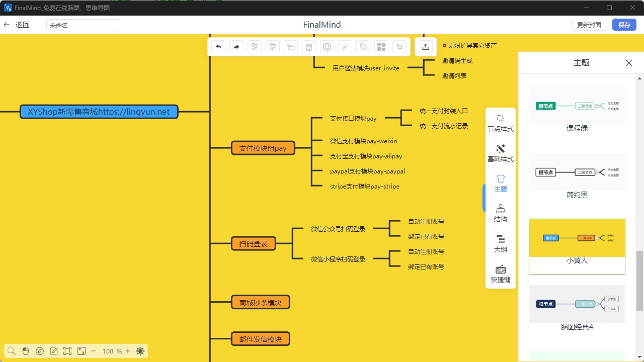Open 快捷键 shortcuts panel via keyboard icon
This screenshot has width=644, height=362.
(500, 274)
